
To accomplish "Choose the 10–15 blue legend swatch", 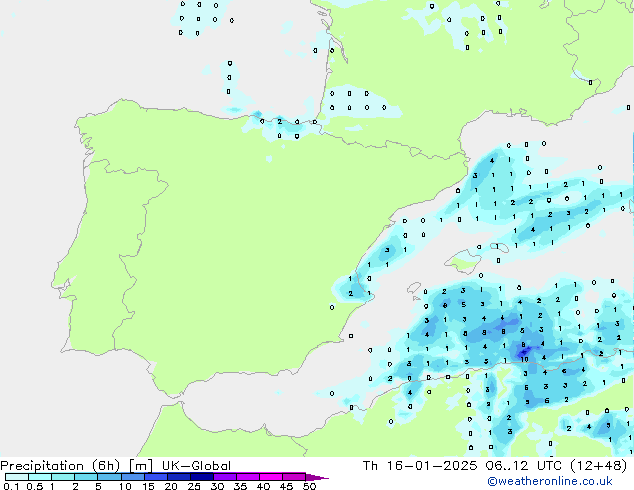I will 132,477.
